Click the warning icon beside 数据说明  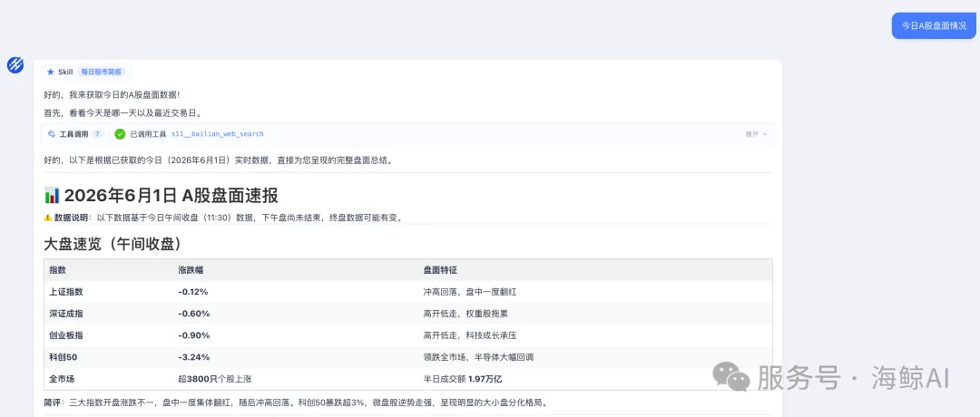pos(47,218)
